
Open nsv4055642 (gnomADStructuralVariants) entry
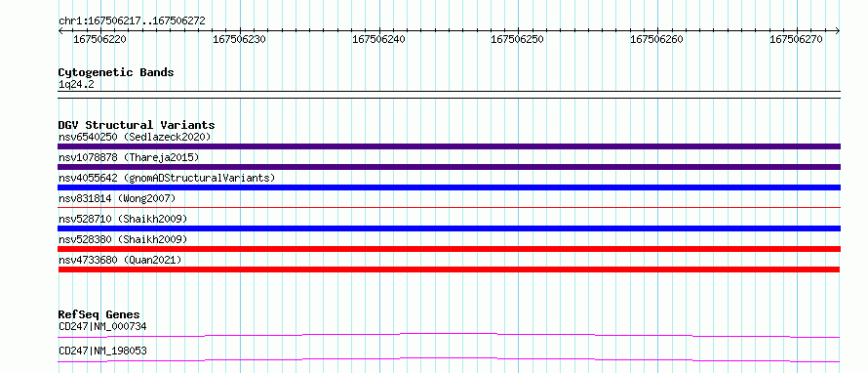pyautogui.click(x=167, y=178)
